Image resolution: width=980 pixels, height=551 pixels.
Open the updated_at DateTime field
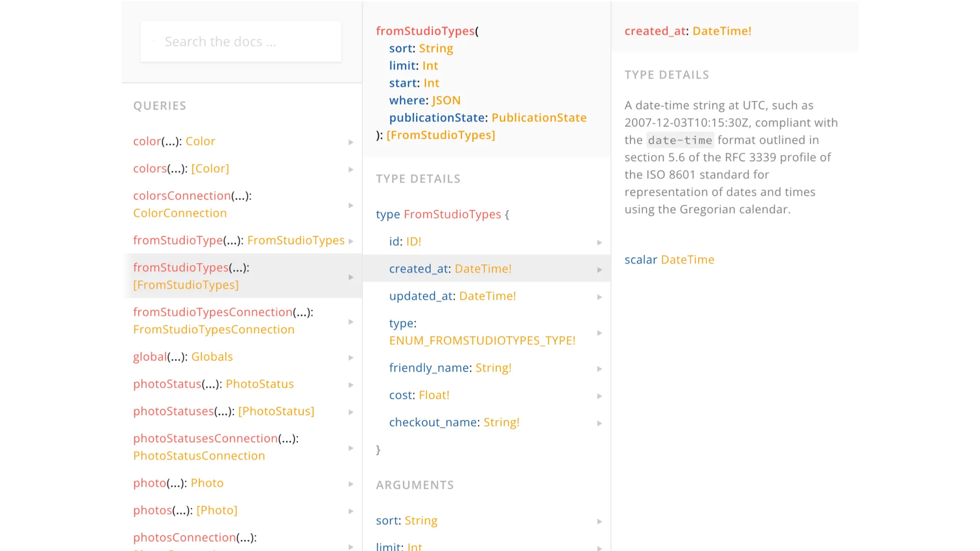(452, 296)
